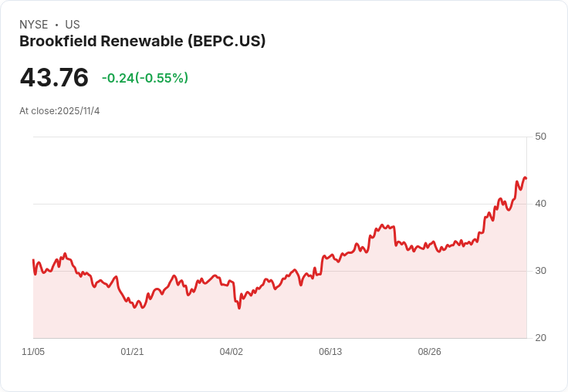568x392 pixels.
Task: Click the start of the red price line
Action: pos(33,260)
